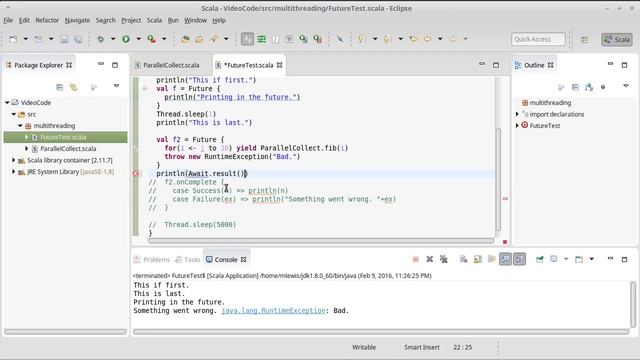Click the green Run button
Viewport: 640px width, 360px height.
click(126, 39)
